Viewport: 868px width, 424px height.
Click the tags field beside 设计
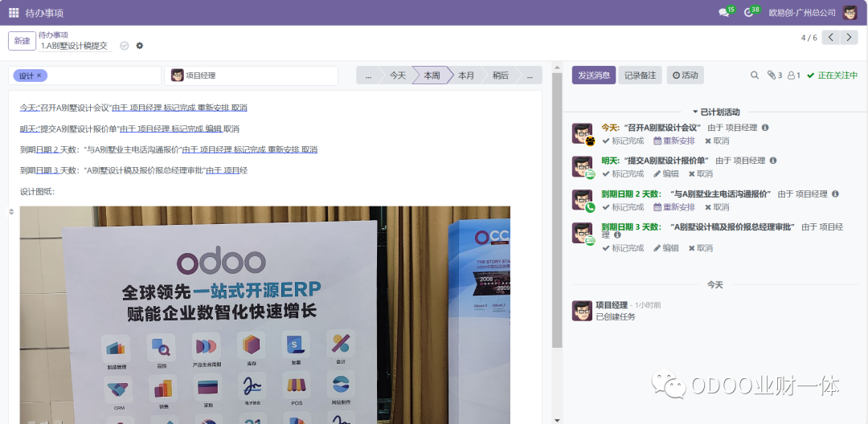click(x=102, y=75)
